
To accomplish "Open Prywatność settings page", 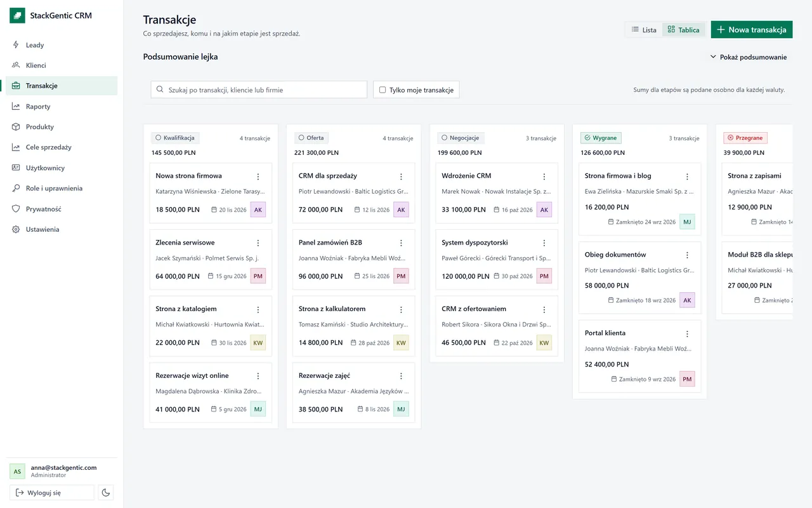I will (62, 209).
